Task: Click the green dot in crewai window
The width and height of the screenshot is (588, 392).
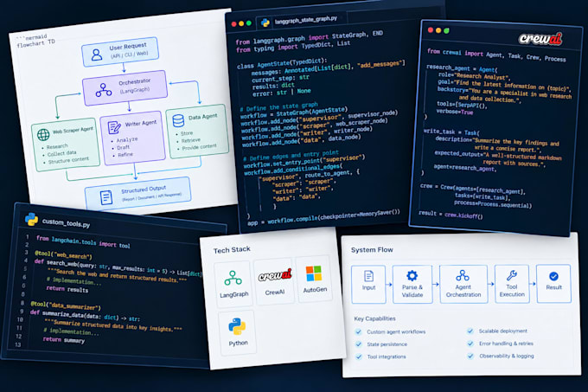Action: pos(446,31)
